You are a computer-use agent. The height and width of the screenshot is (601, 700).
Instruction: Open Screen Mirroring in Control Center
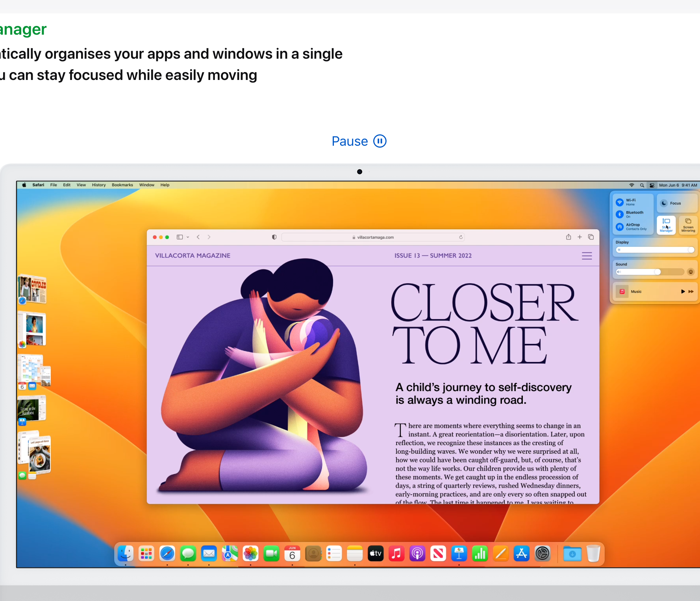688,225
